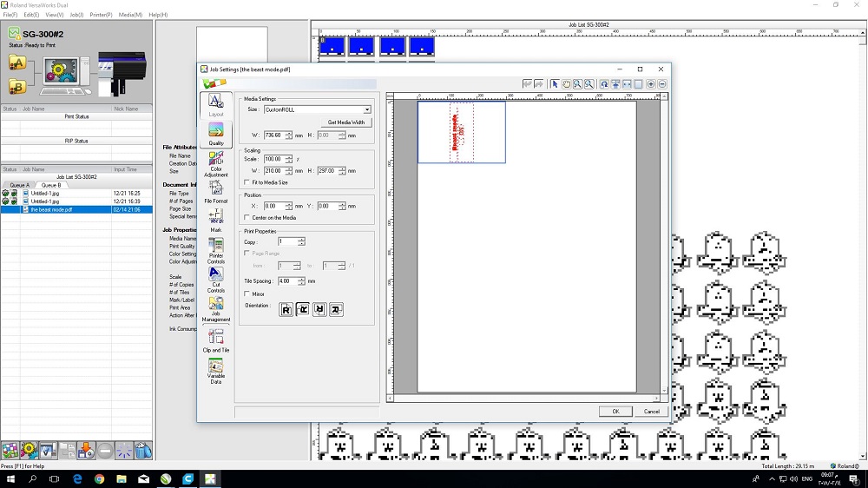Click the Queue B folder icon
Viewport: 868px width, 488px height.
(17, 87)
